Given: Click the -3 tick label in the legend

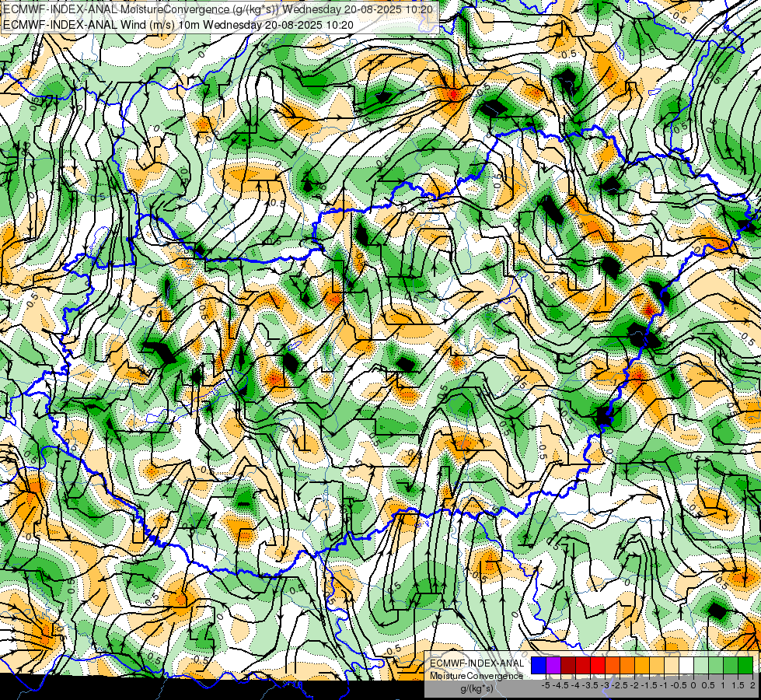Looking at the screenshot, I should click(x=606, y=685).
